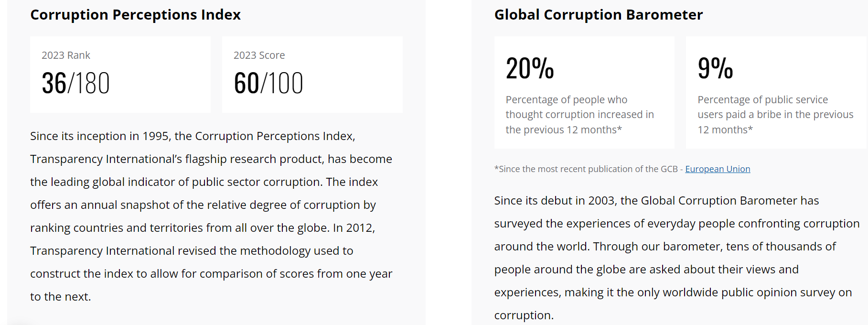Click the line ending with "In 2012,"
868x325 pixels.
point(203,228)
